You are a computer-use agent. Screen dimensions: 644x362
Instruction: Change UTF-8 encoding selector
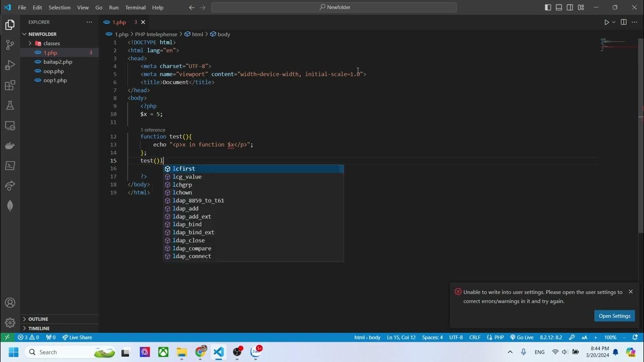[456, 337]
